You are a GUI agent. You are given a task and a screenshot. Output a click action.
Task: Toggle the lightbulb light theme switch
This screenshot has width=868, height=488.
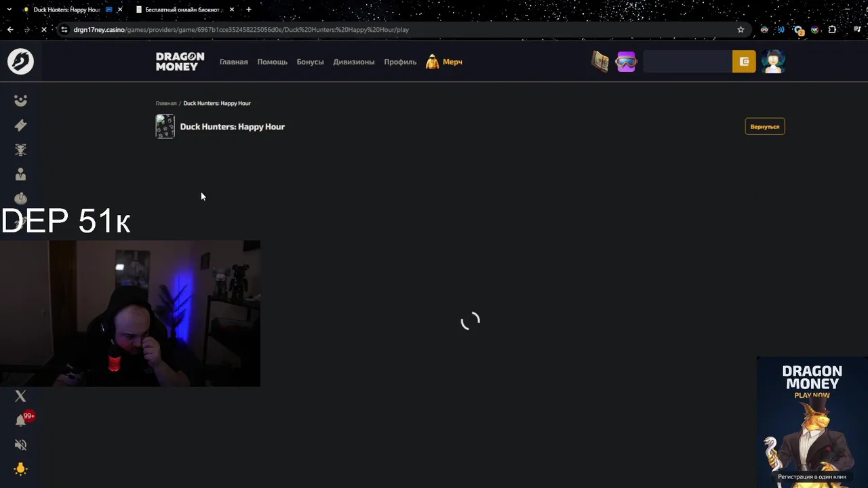coord(20,468)
